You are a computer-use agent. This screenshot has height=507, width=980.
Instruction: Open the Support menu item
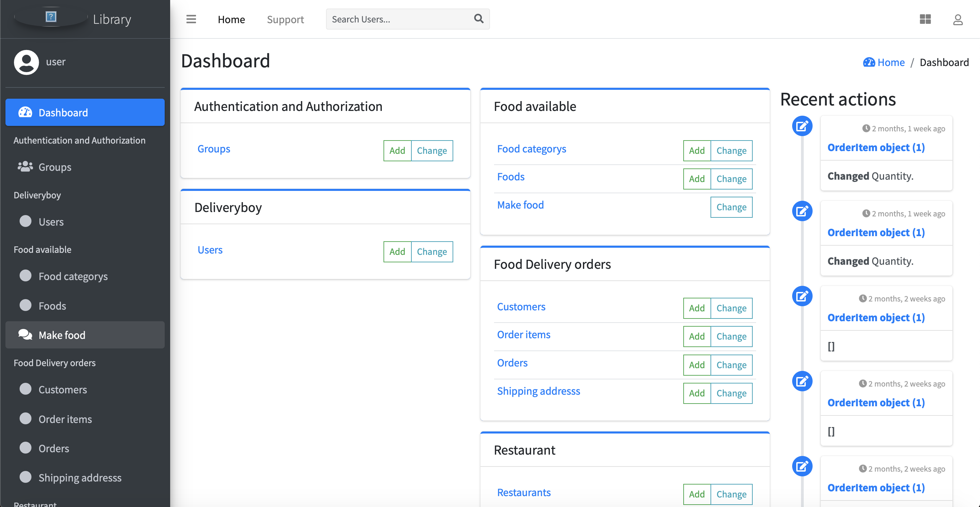(285, 18)
